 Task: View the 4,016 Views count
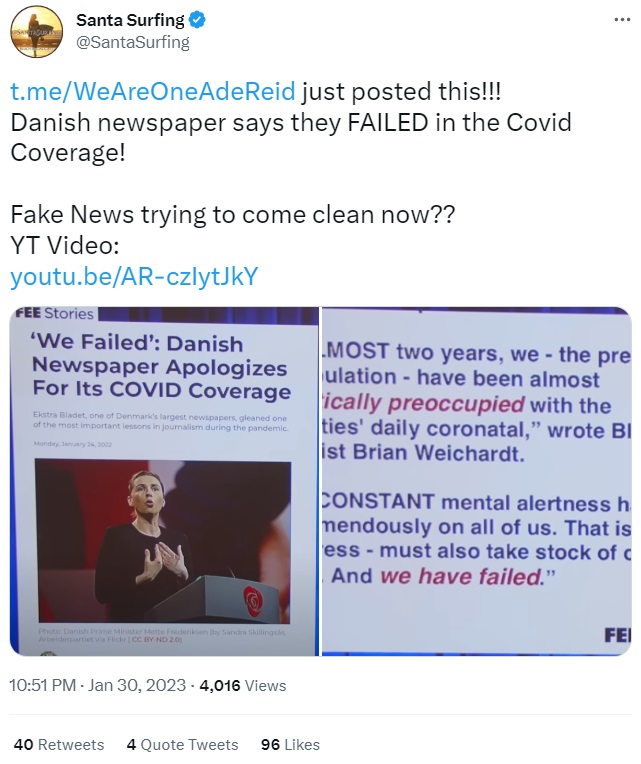243,686
